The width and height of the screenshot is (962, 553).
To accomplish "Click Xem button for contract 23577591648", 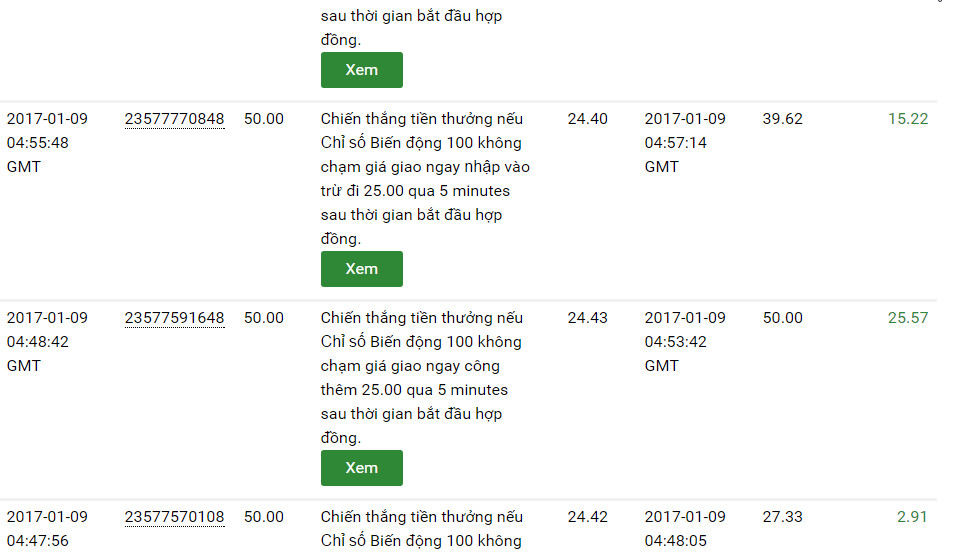I will [x=361, y=468].
